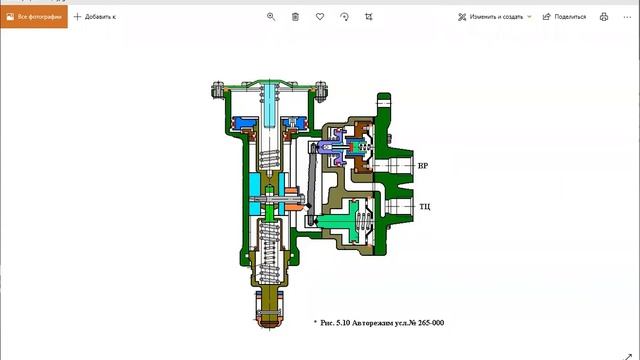The image size is (640, 360).
Task: Open All photos (Все фотографии) view
Action: [34, 17]
